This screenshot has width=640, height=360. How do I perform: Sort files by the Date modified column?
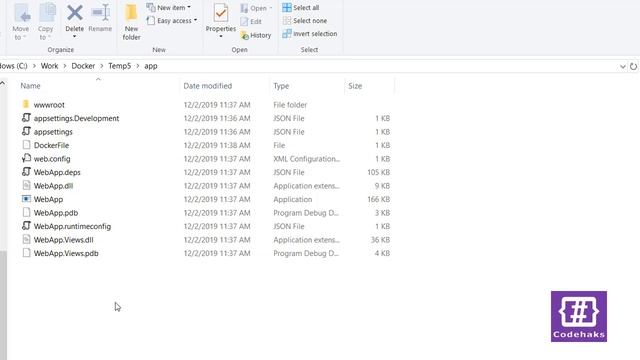pos(208,86)
